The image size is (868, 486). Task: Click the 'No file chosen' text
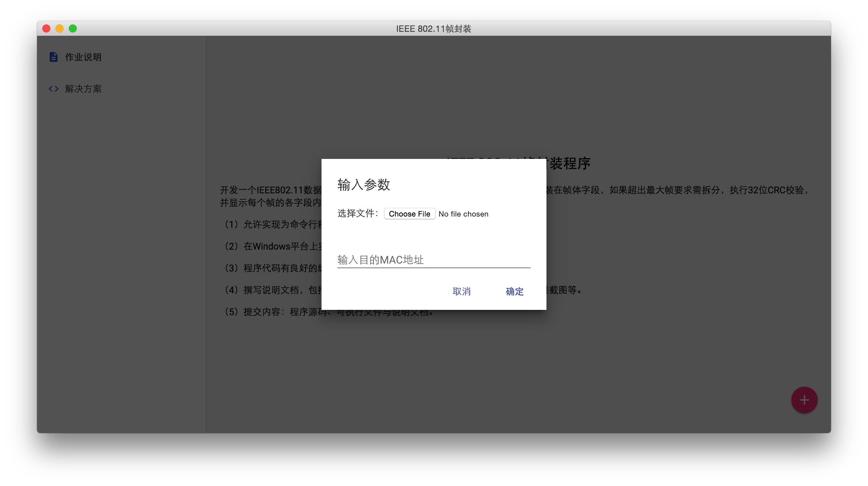463,214
